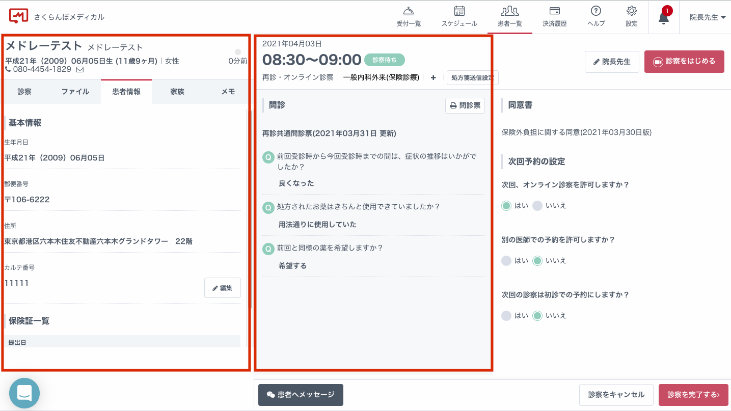Click the plus icon beside 一般内科外来
Image resolution: width=731 pixels, height=411 pixels.
point(433,77)
